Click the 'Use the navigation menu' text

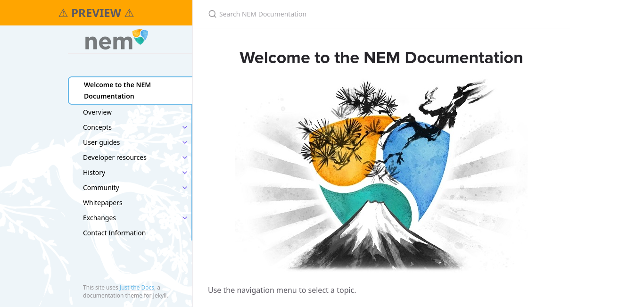click(282, 290)
